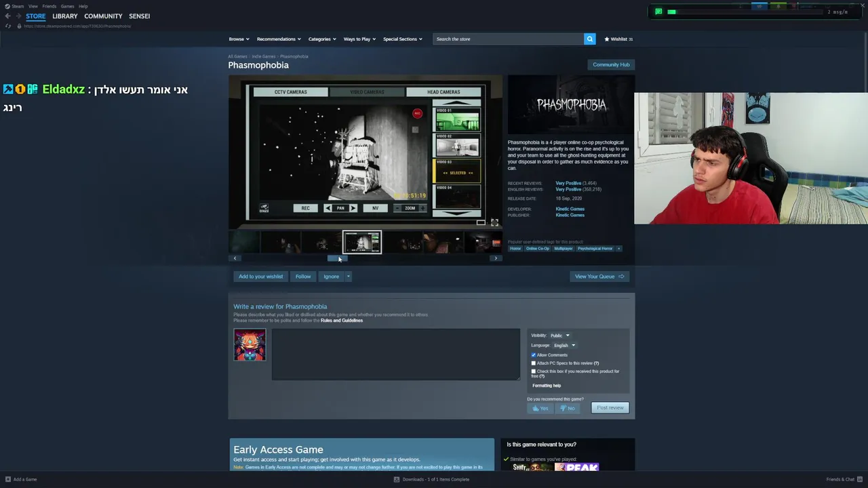Select the STORE tab
The image size is (868, 488).
(x=36, y=16)
